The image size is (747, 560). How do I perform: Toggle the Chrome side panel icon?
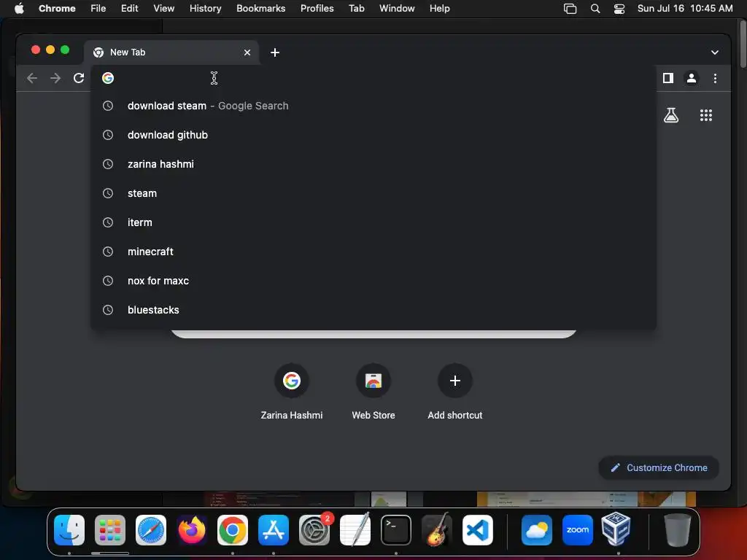click(668, 78)
